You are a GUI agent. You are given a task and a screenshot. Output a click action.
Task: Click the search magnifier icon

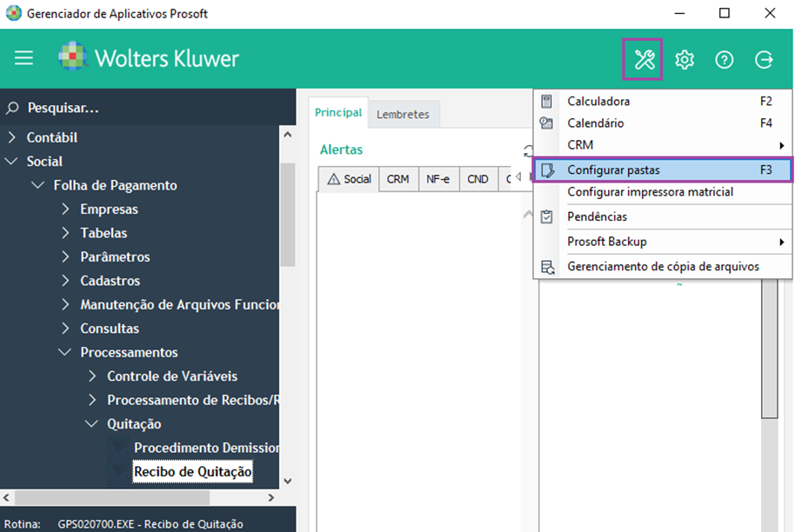point(12,108)
